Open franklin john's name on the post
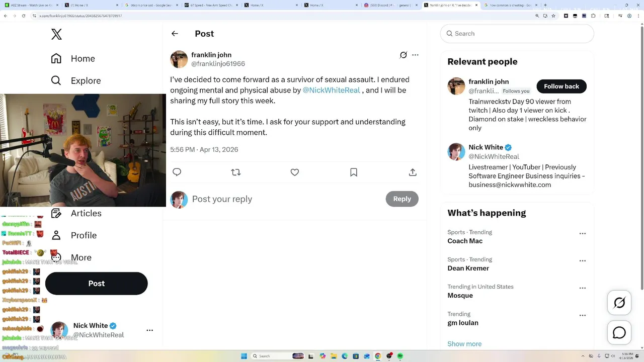 pyautogui.click(x=211, y=55)
